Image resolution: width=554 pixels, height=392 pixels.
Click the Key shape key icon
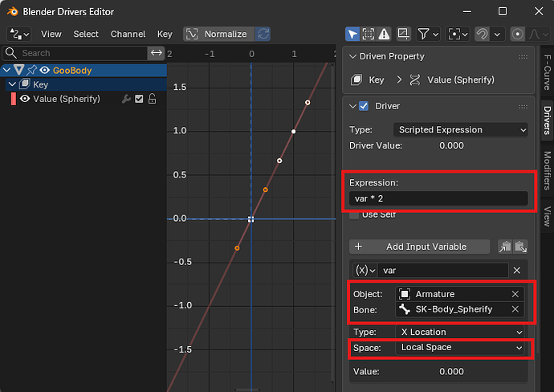[24, 84]
